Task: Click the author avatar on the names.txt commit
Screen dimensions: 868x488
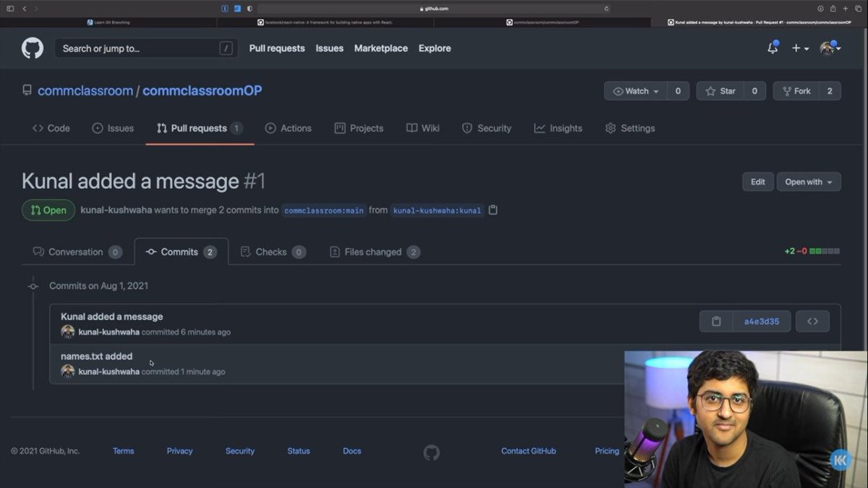Action: [x=68, y=371]
